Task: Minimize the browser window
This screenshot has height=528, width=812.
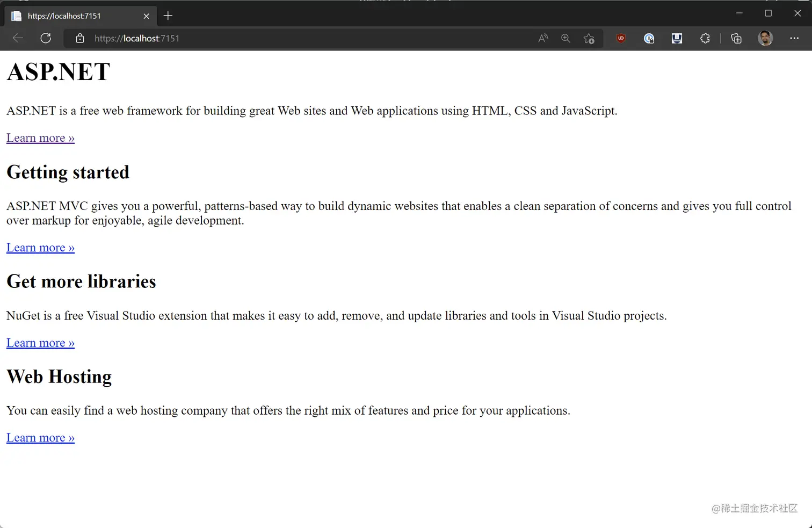Action: click(x=740, y=13)
